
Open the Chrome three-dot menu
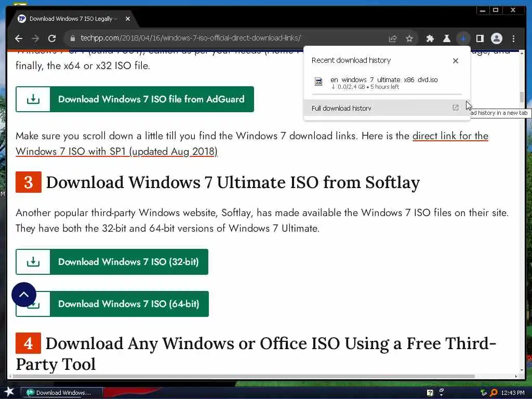[513, 38]
